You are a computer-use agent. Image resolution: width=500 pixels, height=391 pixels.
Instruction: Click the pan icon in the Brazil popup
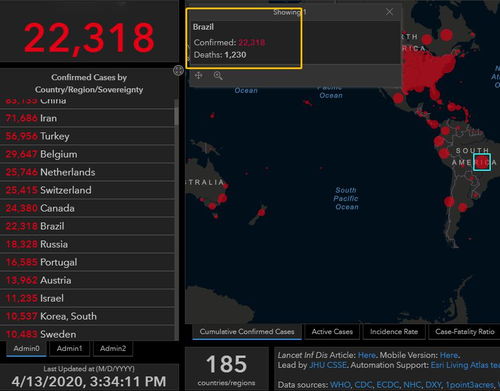coord(199,75)
